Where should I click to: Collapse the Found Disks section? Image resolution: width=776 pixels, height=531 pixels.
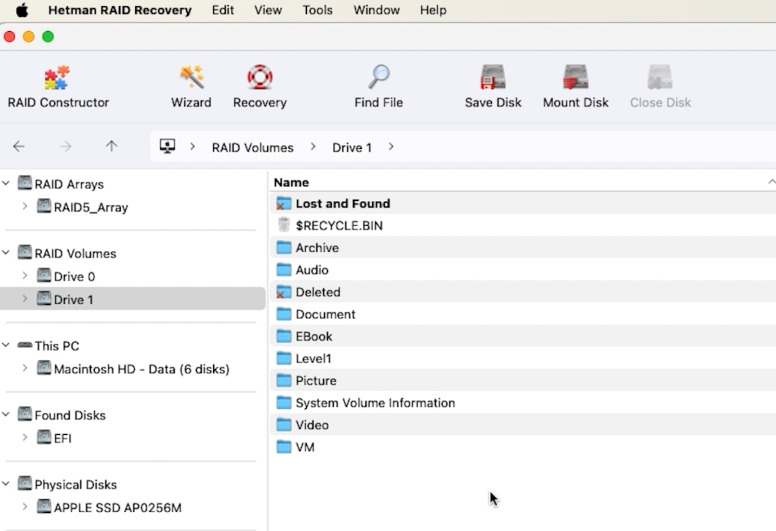point(6,415)
